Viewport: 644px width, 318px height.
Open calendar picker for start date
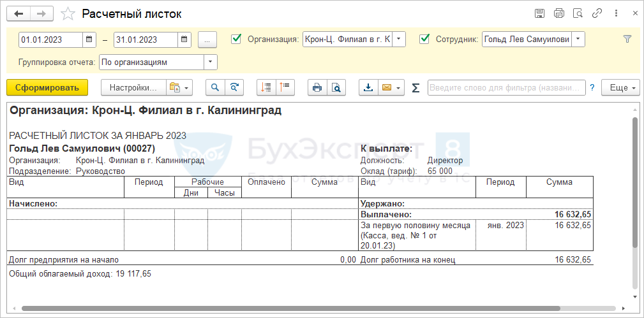(x=89, y=40)
